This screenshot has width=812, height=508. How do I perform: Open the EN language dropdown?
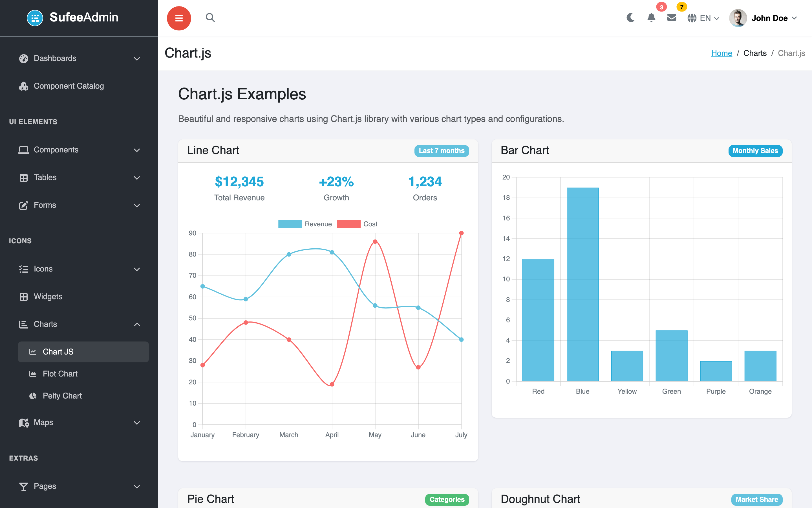click(703, 18)
